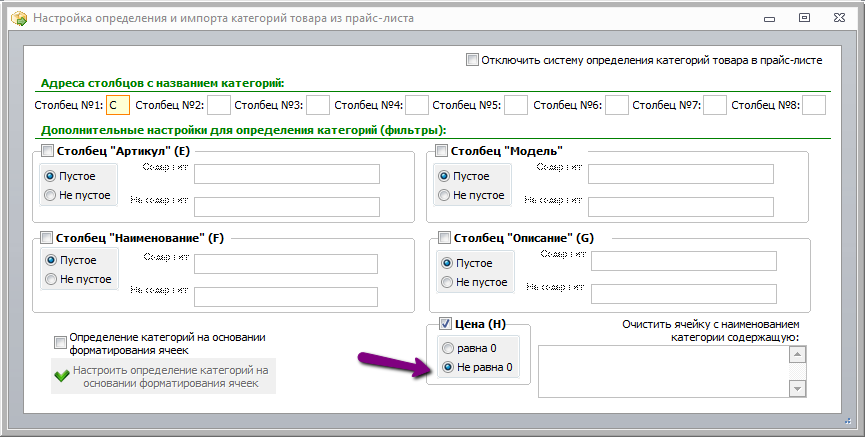
Task: Open 'Настроить определение категорий' formatting button
Action: [163, 376]
